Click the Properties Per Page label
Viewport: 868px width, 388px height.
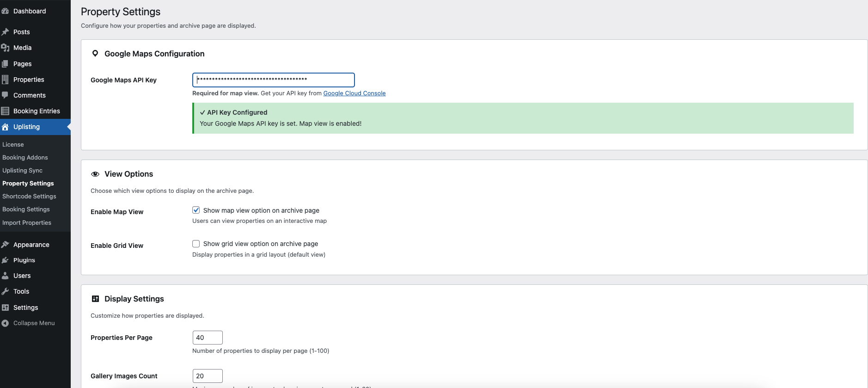click(122, 338)
